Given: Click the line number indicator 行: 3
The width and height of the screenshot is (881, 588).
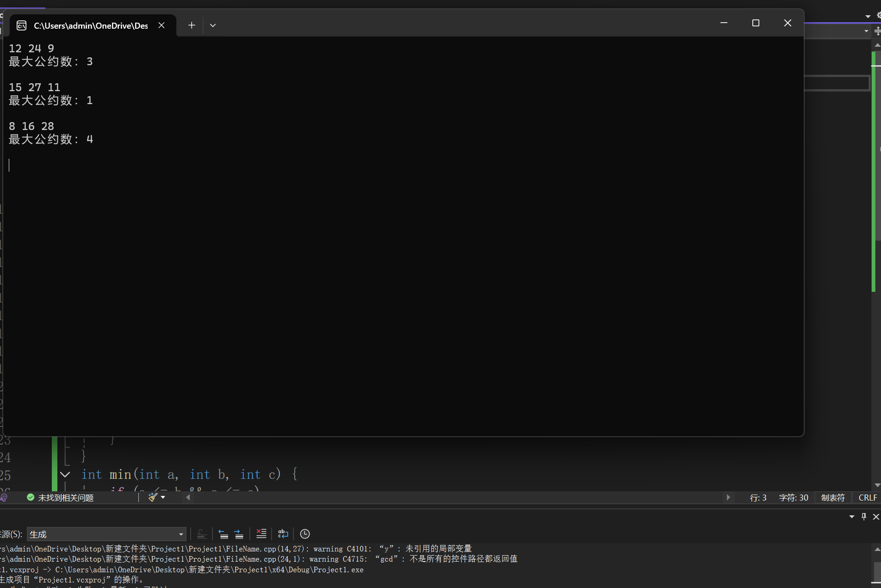Looking at the screenshot, I should 758,498.
